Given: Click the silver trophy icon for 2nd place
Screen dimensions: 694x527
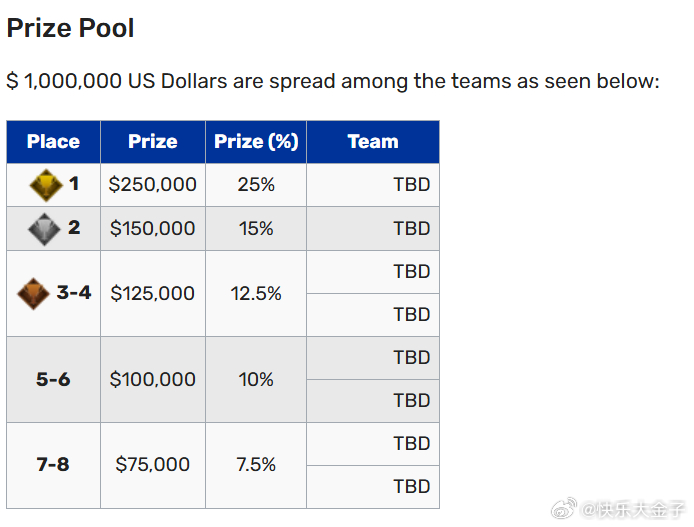Looking at the screenshot, I should pyautogui.click(x=44, y=229).
